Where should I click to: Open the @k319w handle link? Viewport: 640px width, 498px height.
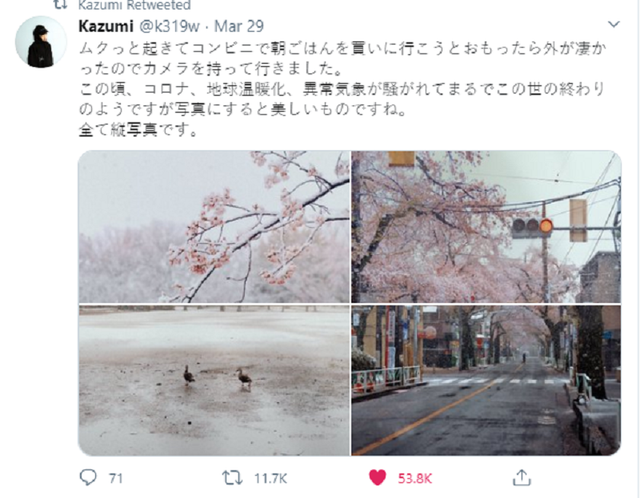tap(169, 26)
